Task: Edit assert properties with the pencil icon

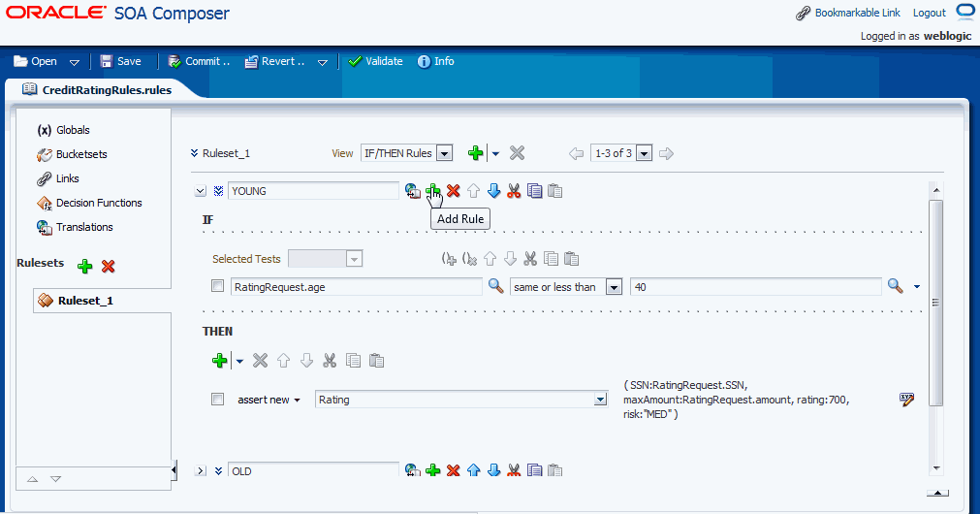Action: click(x=906, y=399)
